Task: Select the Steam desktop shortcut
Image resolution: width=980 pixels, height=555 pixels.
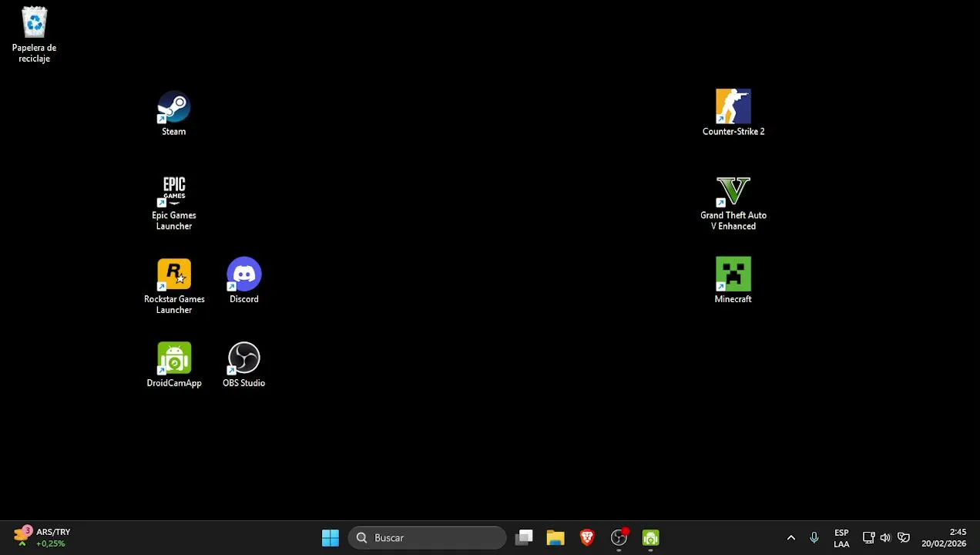Action: pyautogui.click(x=174, y=113)
